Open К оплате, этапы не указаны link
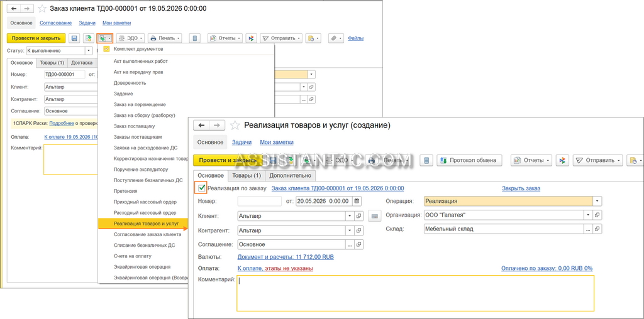The height and width of the screenshot is (319, 644). point(275,268)
